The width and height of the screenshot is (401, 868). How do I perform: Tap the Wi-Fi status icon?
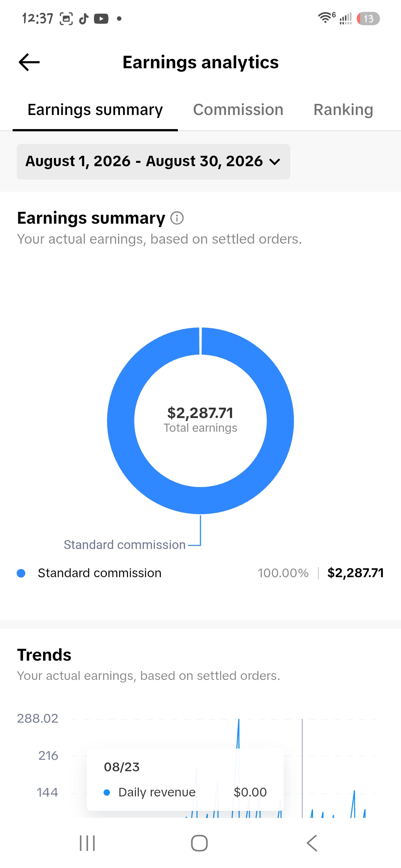326,18
